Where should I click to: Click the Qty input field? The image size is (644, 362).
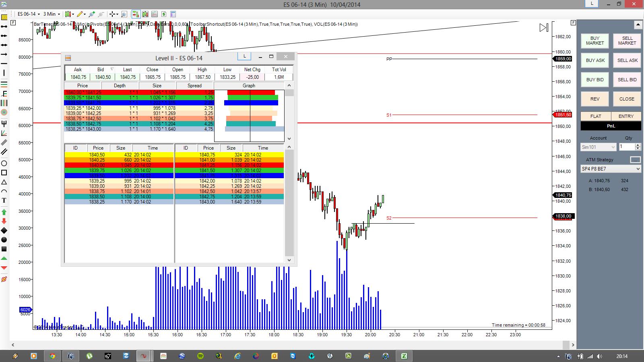pos(627,147)
